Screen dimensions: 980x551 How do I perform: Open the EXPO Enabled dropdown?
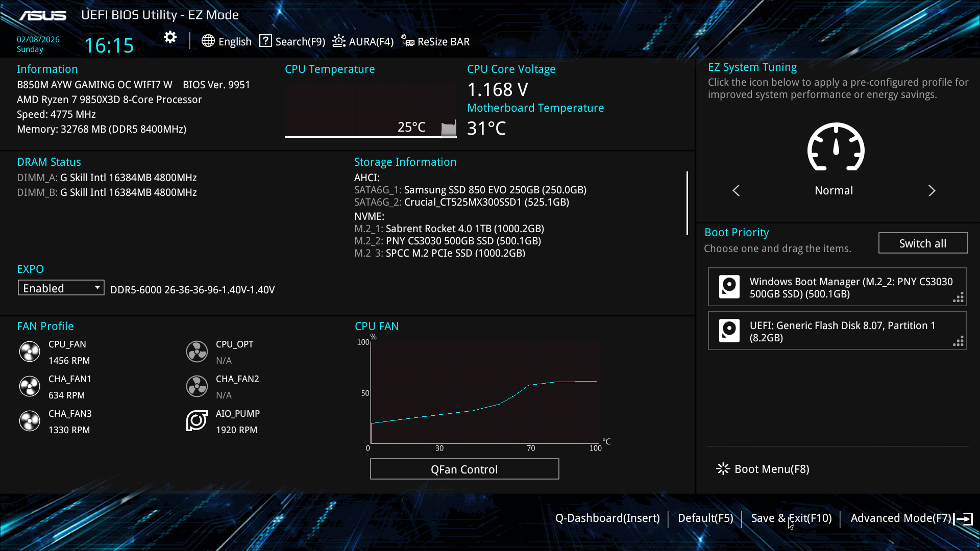[x=61, y=288]
